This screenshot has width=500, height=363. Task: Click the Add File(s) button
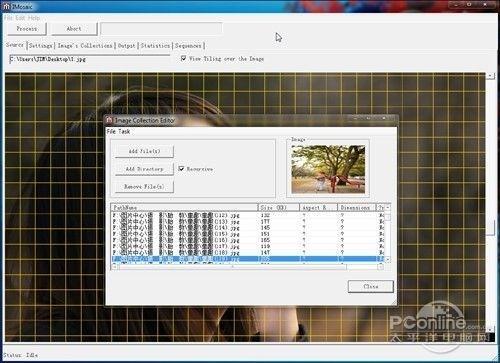[x=144, y=151]
